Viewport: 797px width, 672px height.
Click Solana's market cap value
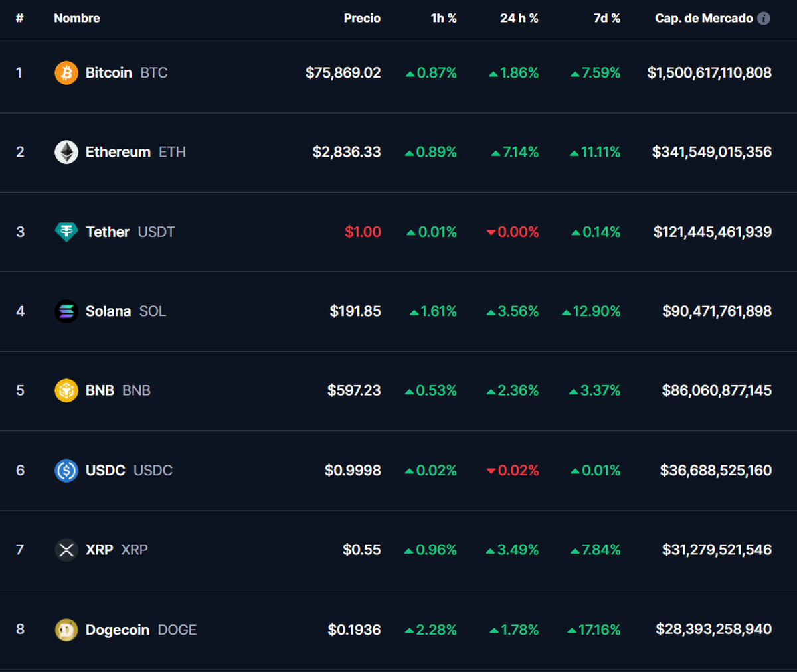point(717,311)
